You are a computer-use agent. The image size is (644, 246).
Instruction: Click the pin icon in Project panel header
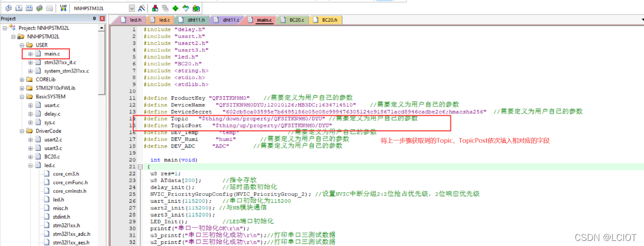pos(94,19)
